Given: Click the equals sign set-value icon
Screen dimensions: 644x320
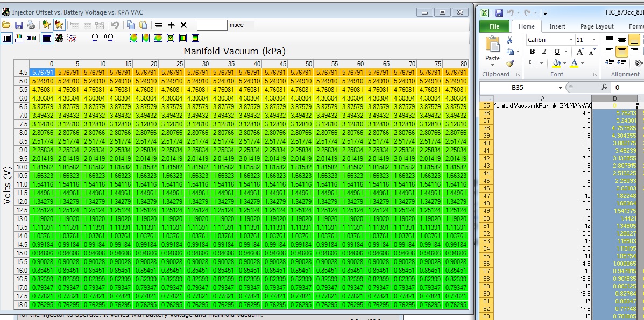Looking at the screenshot, I should click(159, 25).
